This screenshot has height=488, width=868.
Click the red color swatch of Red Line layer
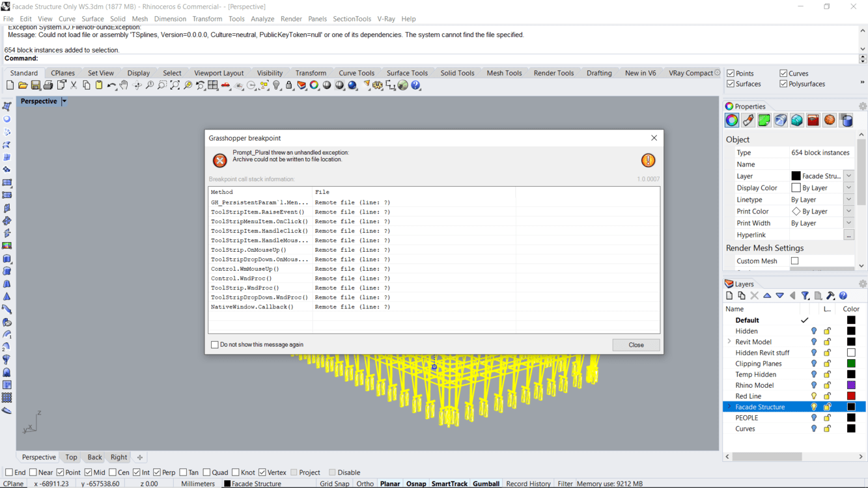coord(851,396)
